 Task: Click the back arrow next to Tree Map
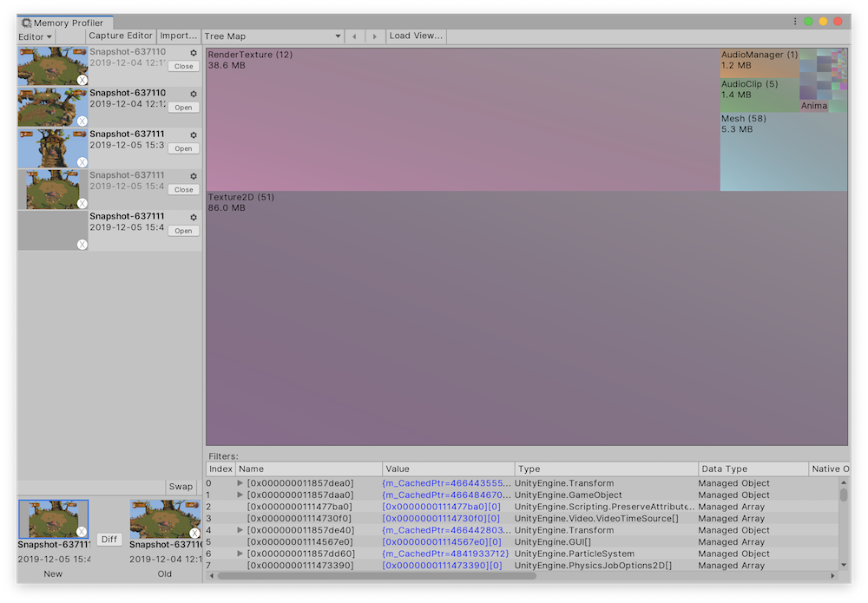(354, 36)
